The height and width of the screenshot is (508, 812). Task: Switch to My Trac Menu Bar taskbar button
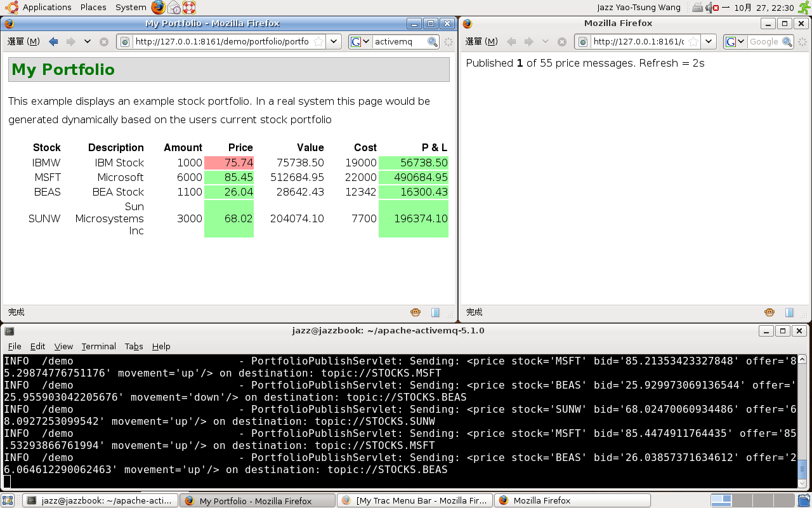(415, 500)
